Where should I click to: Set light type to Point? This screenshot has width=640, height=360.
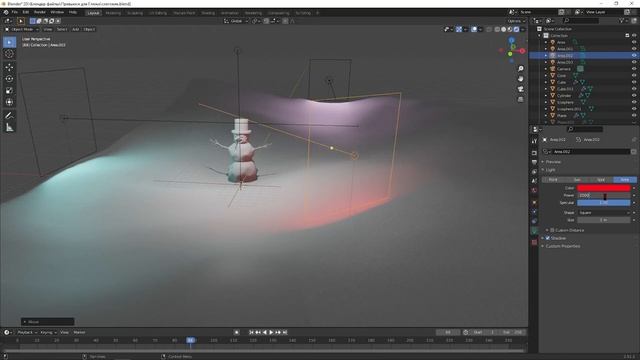click(553, 180)
